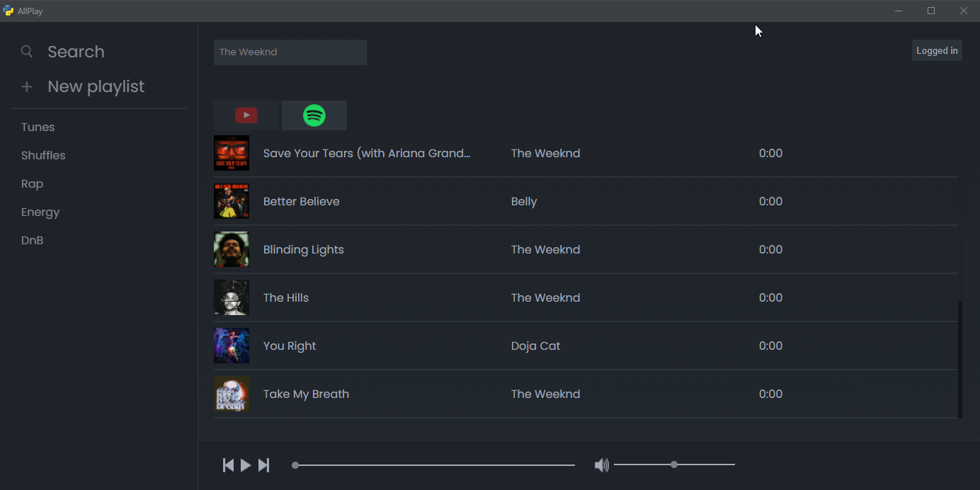Click the 0:00 duration in You Right row
This screenshot has width=980, height=490.
pos(770,346)
